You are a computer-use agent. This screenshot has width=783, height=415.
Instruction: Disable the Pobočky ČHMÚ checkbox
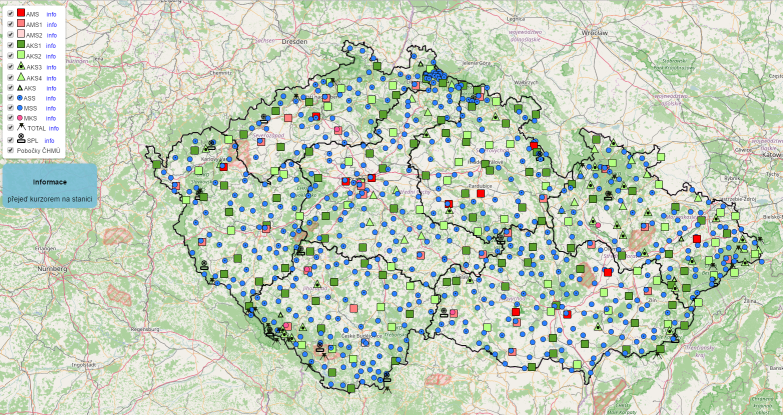(9, 150)
